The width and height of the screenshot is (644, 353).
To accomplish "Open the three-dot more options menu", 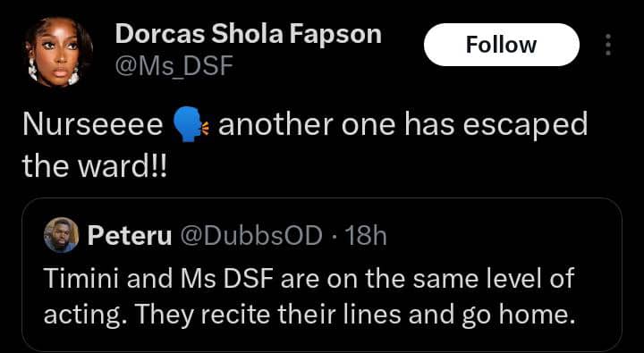I will tap(608, 45).
